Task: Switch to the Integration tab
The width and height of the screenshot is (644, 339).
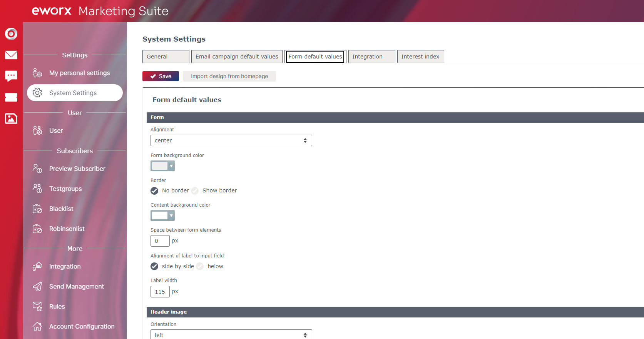Action: (372, 57)
